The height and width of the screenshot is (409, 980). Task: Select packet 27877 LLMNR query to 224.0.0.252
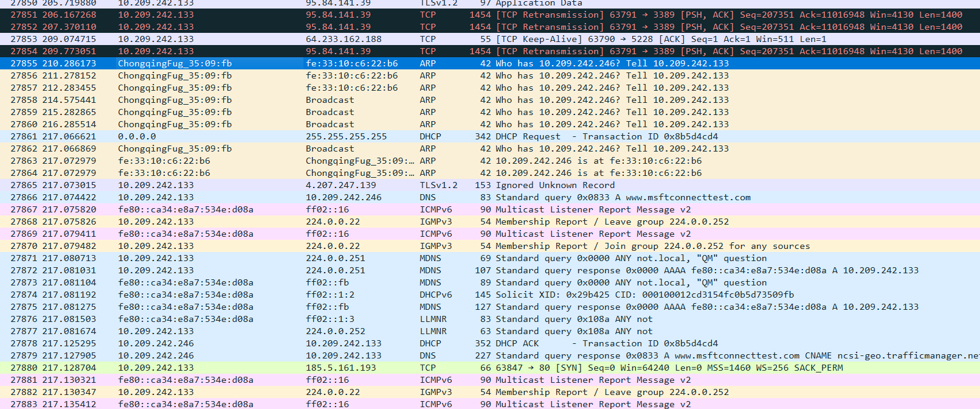(x=486, y=331)
